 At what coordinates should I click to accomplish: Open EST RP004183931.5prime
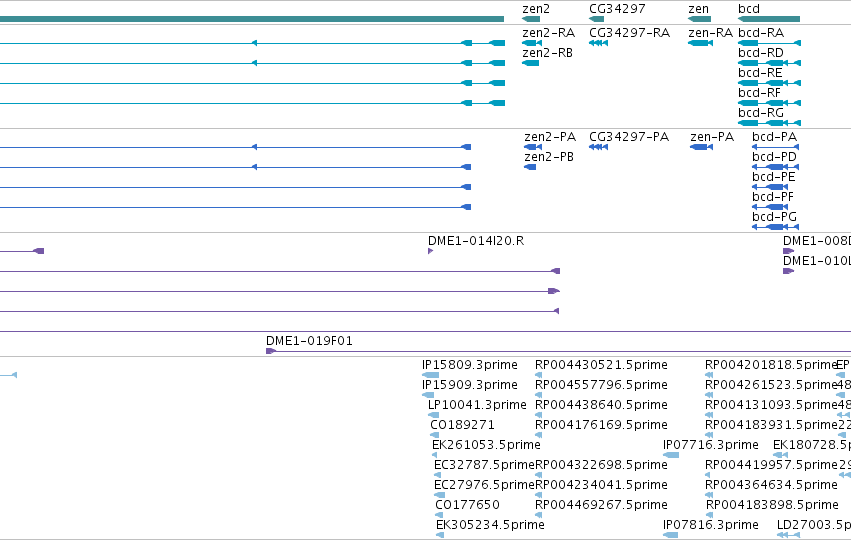(771, 425)
